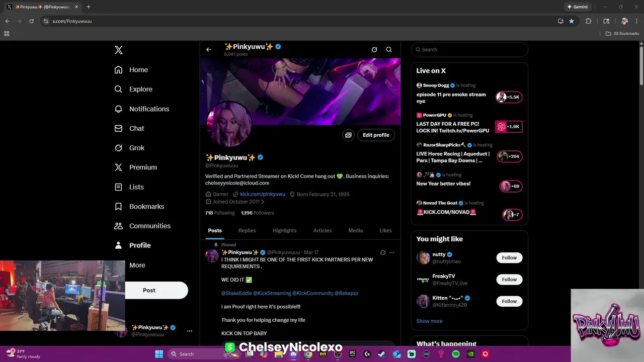Switch to the Likes tab
Viewport: 644px width, 362px height.
pyautogui.click(x=386, y=230)
